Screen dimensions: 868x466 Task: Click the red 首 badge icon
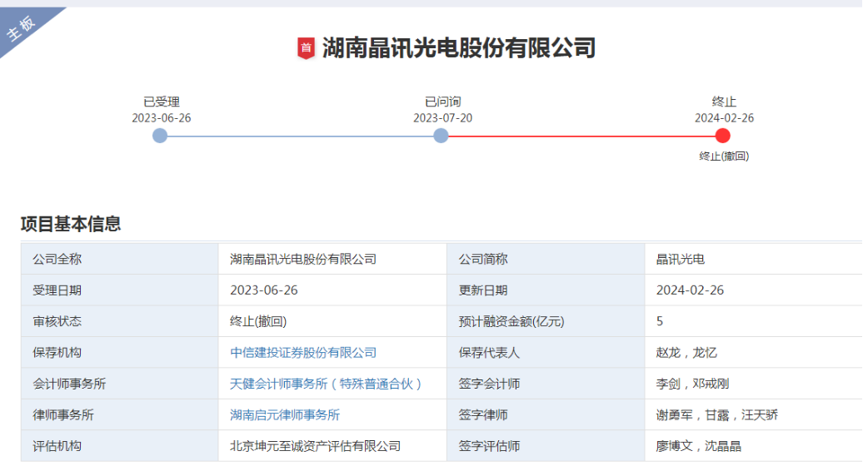coord(306,48)
